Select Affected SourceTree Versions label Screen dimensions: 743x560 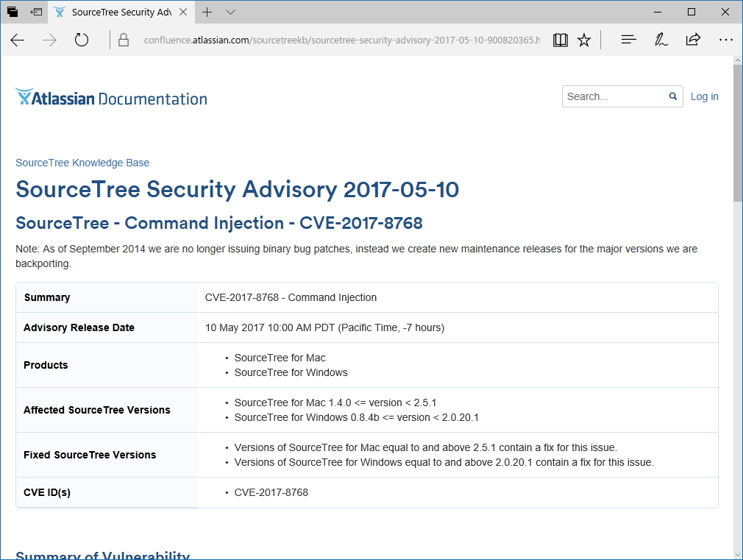click(x=97, y=410)
